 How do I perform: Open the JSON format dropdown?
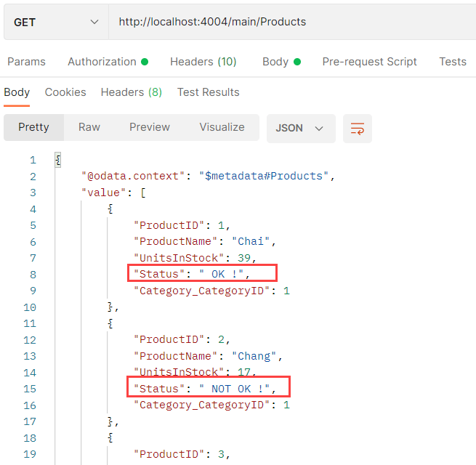click(300, 128)
